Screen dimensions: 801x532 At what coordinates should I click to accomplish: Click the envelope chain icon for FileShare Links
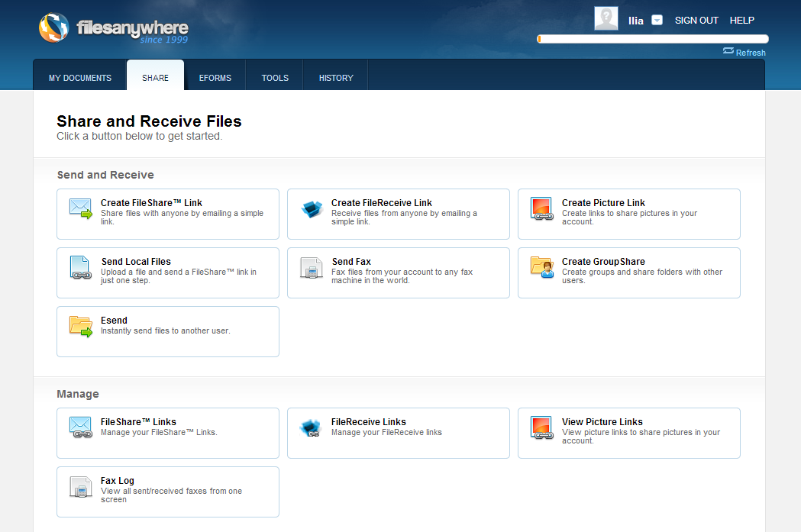coord(81,427)
